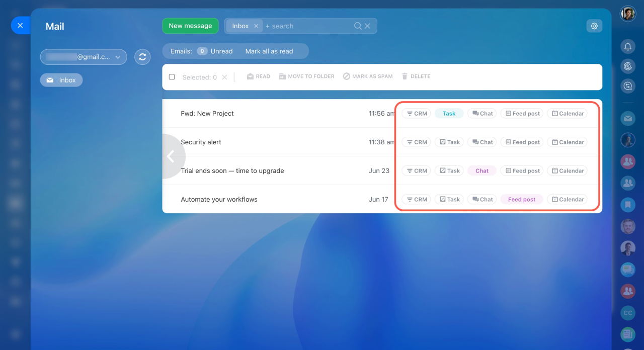Click the search magnifier icon

[358, 26]
